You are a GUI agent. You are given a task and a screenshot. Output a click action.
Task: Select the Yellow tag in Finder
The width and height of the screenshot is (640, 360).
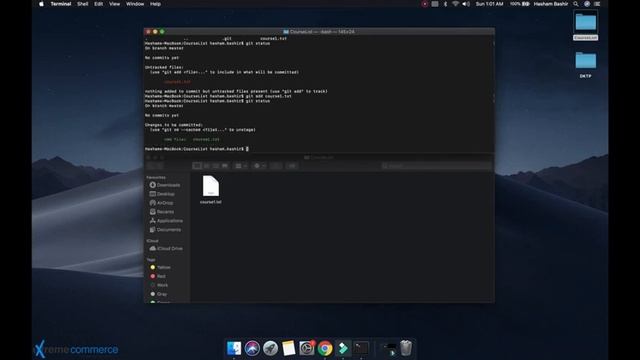point(160,267)
